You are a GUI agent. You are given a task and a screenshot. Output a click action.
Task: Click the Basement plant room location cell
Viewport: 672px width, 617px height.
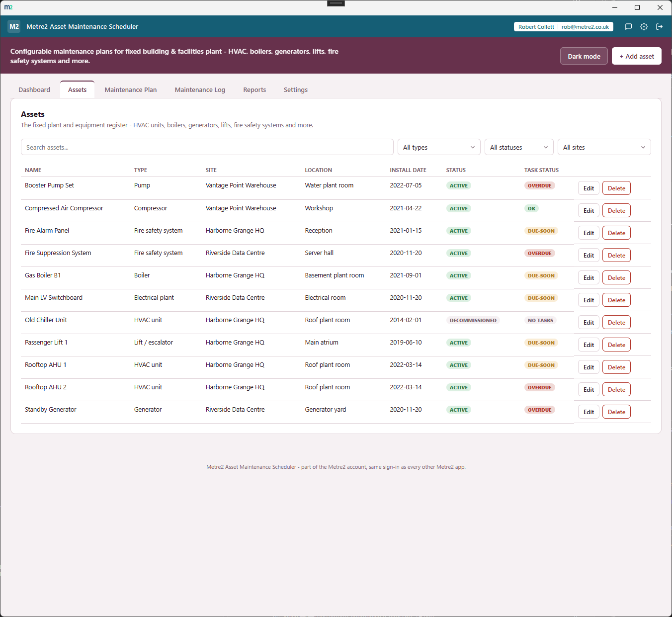click(x=335, y=275)
